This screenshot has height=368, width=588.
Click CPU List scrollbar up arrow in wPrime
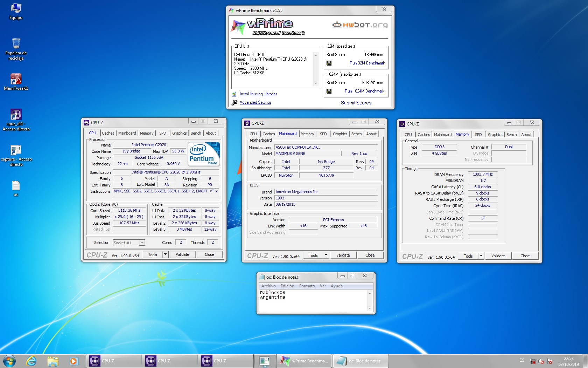(x=316, y=55)
